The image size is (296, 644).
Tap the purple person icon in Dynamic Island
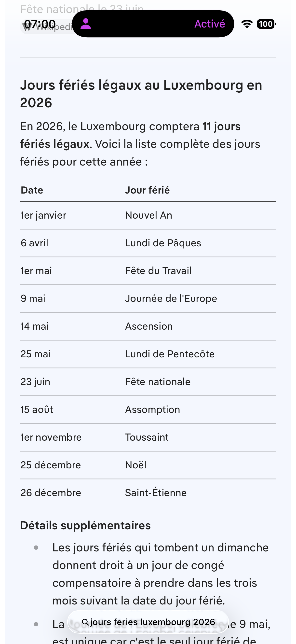(x=85, y=24)
